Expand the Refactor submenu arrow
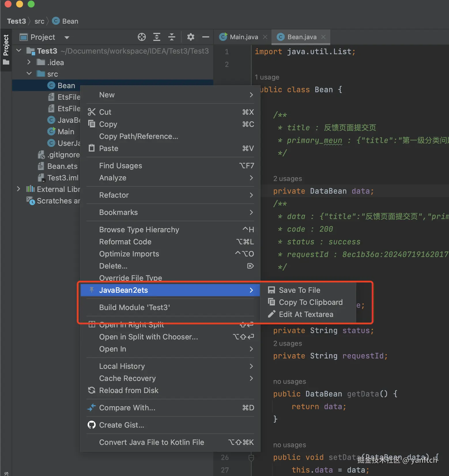Image resolution: width=449 pixels, height=476 pixels. [251, 195]
